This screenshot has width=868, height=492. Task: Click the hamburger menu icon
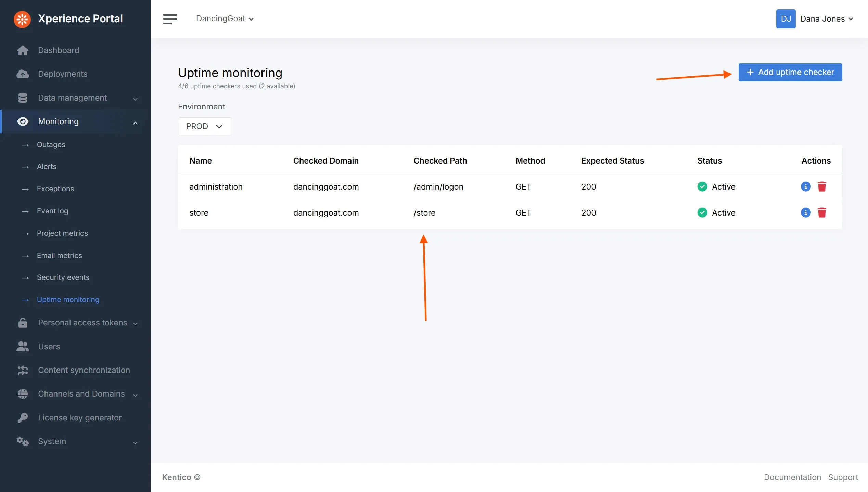[170, 19]
